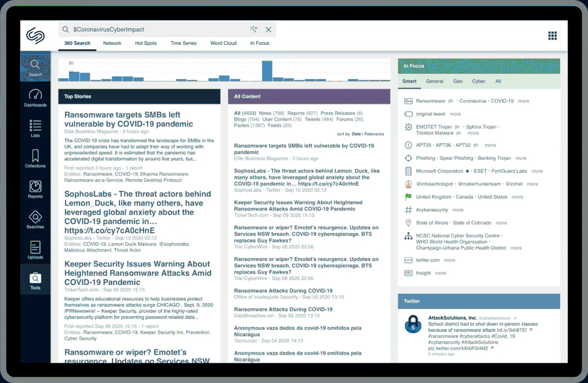Open Ransomware Attacks During COVID-19 from DataBreaches.net

(283, 309)
